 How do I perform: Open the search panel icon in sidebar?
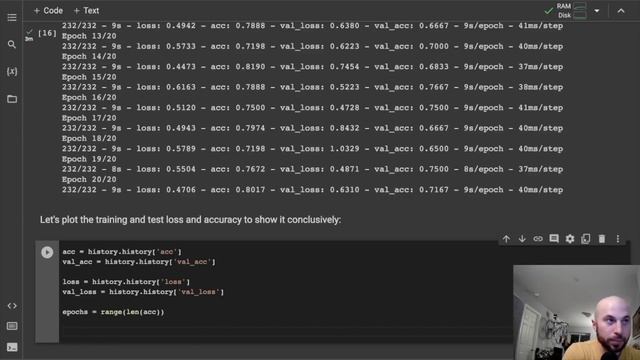12,44
